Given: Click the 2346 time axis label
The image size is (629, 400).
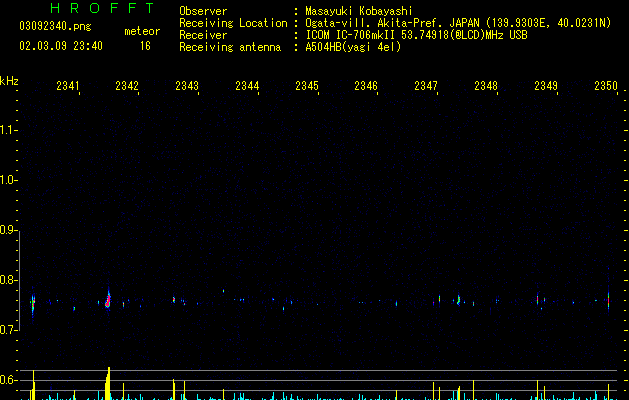Looking at the screenshot, I should (x=366, y=86).
